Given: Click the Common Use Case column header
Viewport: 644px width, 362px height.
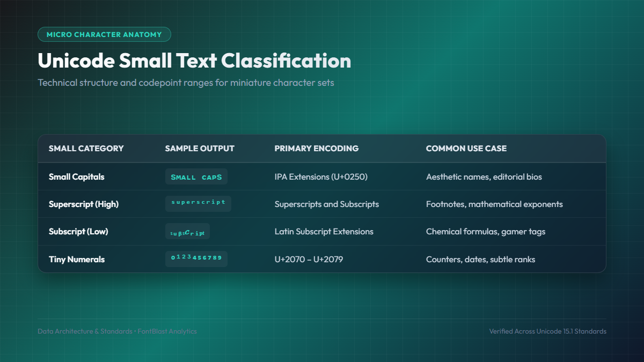Looking at the screenshot, I should (466, 149).
